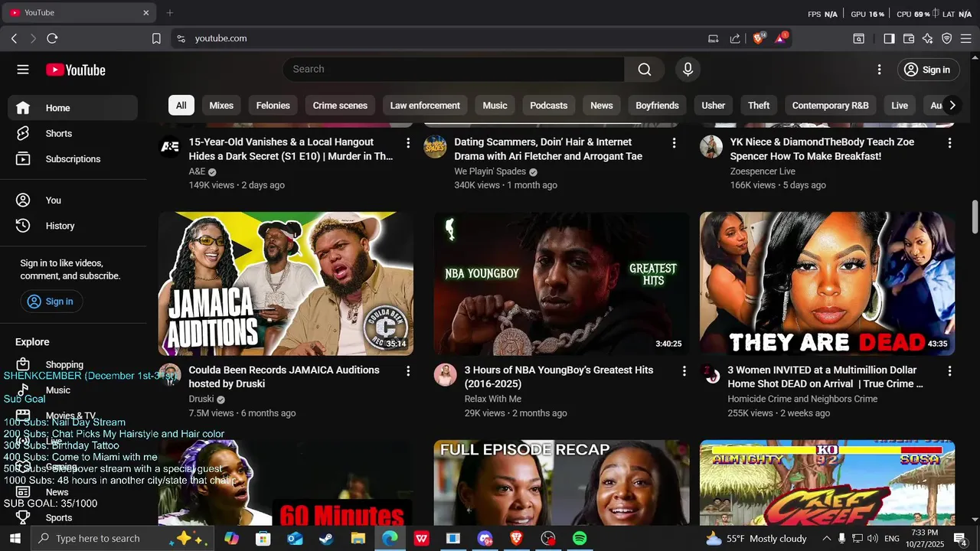Open Brave browser from the taskbar
The height and width of the screenshot is (551, 980).
(516, 539)
